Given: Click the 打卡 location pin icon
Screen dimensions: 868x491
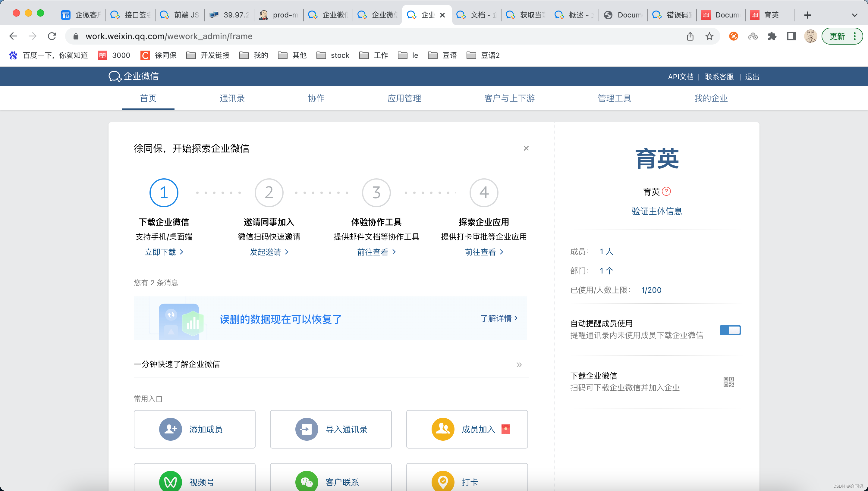Looking at the screenshot, I should (443, 482).
